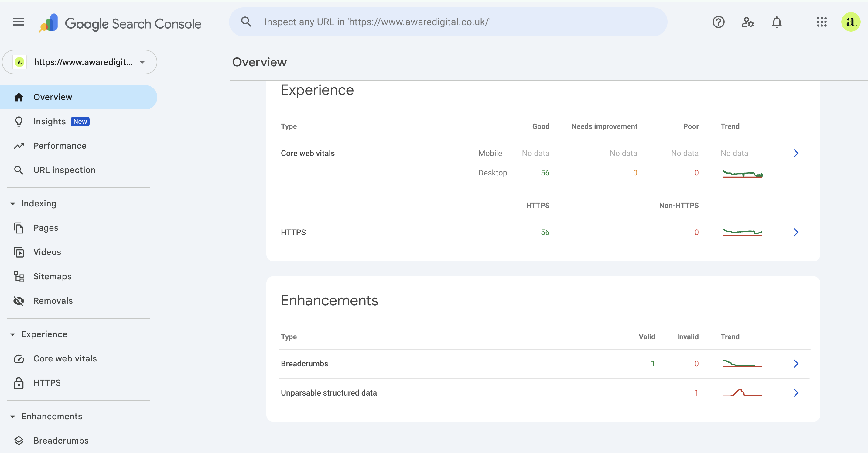Click the Breadcrumbs valid count 1

(x=653, y=364)
